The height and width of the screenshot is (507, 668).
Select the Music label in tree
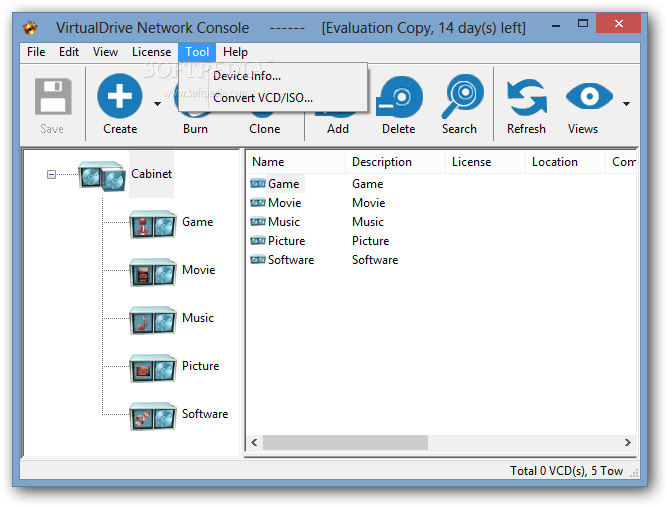coord(198,318)
